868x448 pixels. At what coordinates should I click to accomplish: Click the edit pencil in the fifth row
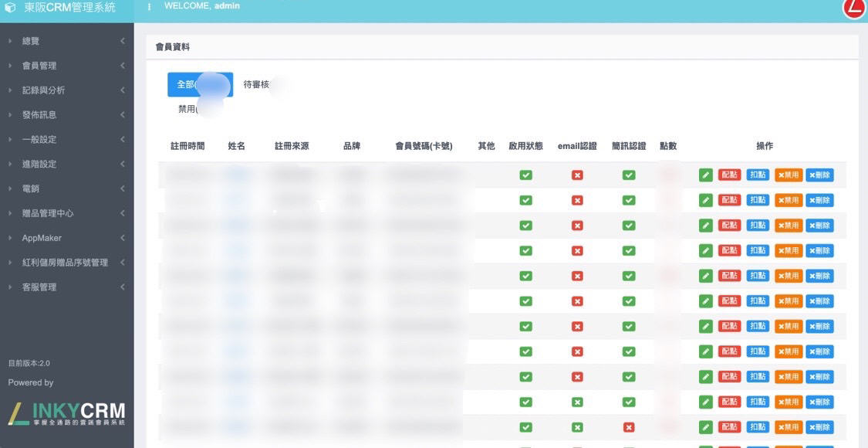(x=705, y=276)
